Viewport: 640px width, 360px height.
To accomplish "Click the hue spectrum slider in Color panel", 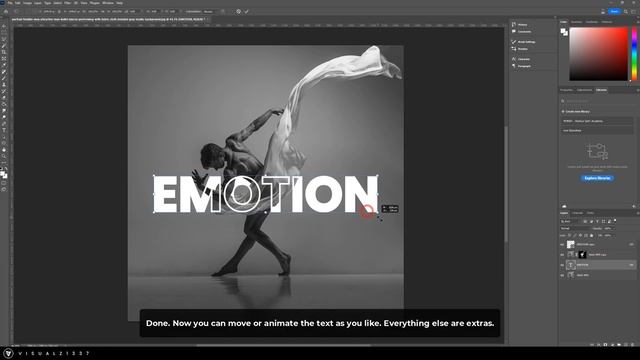I will 634,54.
